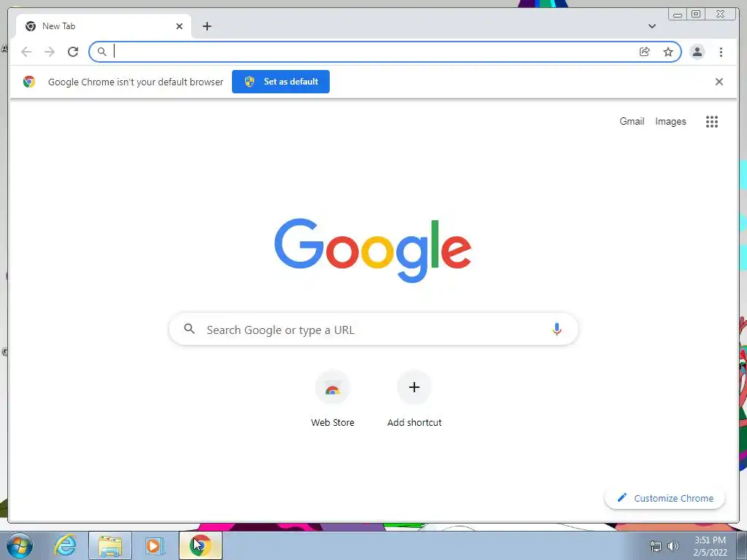Focus the Search Google or type a URL box
This screenshot has height=560, width=747.
tap(373, 329)
